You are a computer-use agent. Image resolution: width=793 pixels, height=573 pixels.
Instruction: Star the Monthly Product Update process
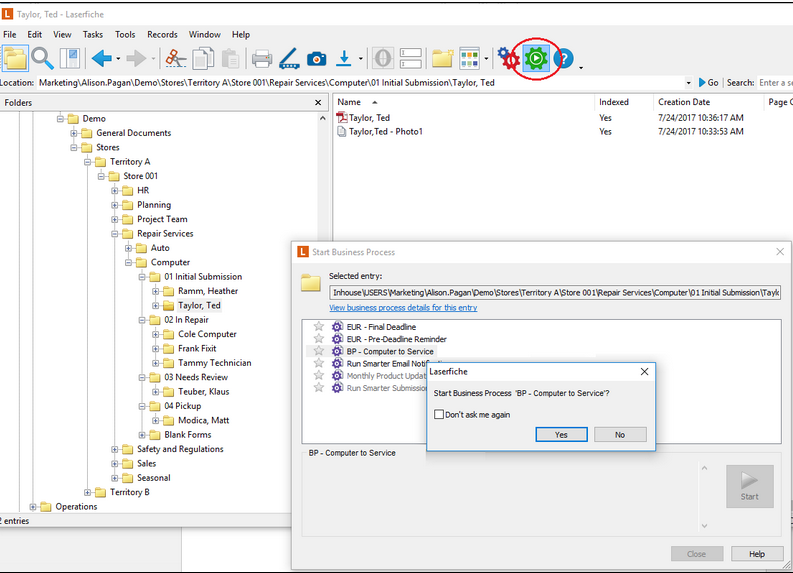click(319, 375)
